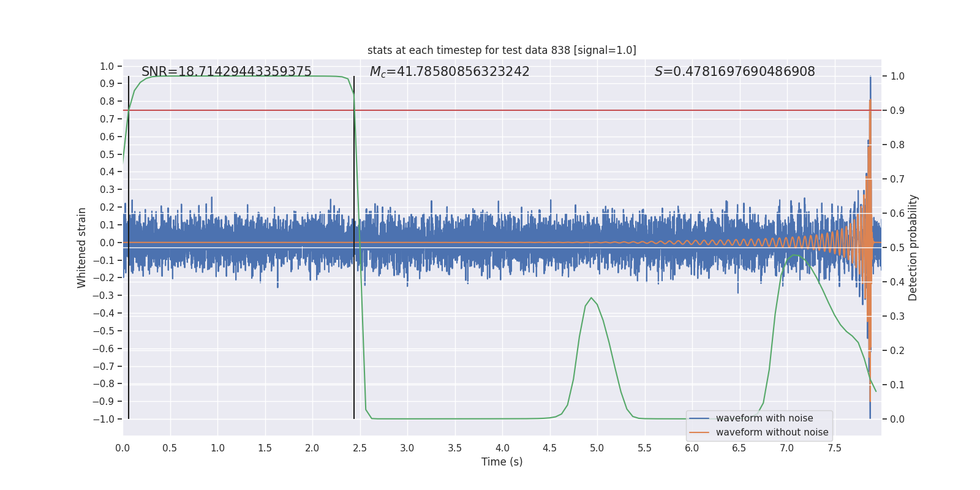Click the 6.0 tick on the Time axis
This screenshot has width=980, height=490.
coord(692,448)
